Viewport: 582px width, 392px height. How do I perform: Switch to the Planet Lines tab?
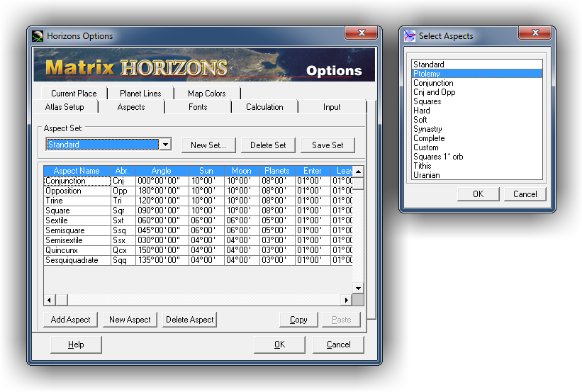[x=140, y=94]
